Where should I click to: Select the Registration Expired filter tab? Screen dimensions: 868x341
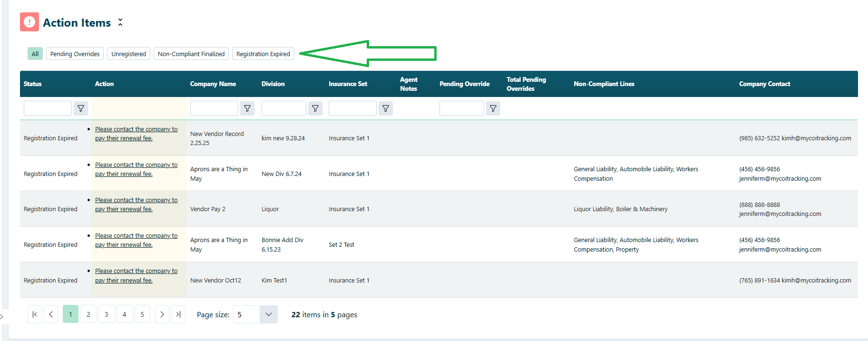pyautogui.click(x=263, y=54)
